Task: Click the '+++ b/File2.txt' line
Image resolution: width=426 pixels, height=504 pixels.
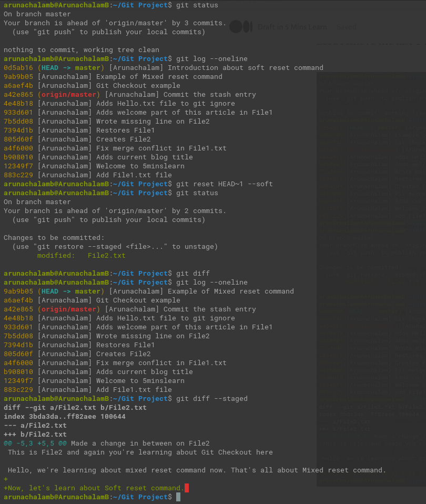Action: coord(35,435)
